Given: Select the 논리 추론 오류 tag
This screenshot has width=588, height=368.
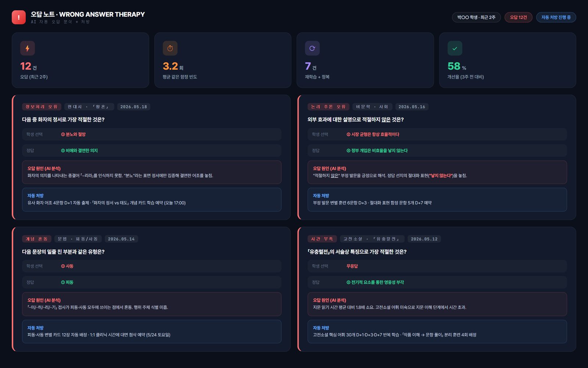Looking at the screenshot, I should (x=329, y=107).
